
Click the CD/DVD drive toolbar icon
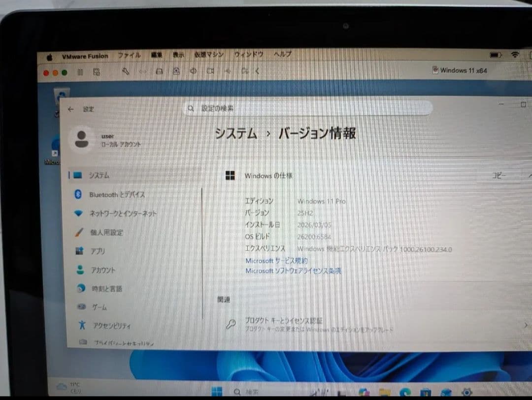pos(176,71)
